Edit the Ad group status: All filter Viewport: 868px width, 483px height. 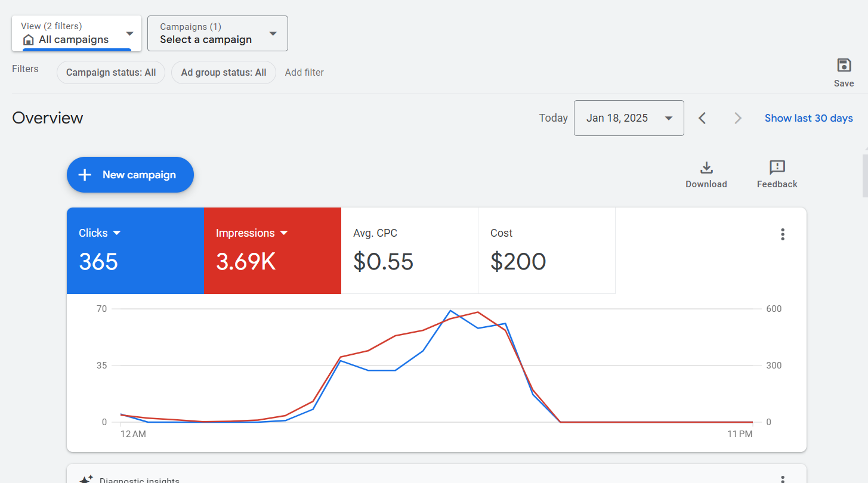(224, 73)
